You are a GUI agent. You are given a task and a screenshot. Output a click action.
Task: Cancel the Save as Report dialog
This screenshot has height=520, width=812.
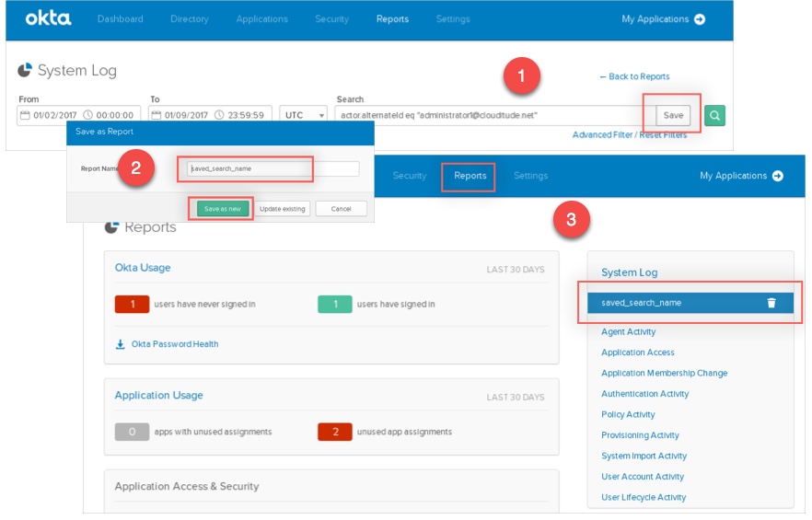342,209
